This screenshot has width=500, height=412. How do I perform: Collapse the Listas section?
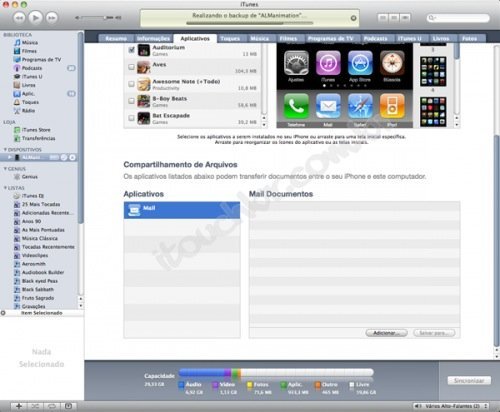[5, 188]
